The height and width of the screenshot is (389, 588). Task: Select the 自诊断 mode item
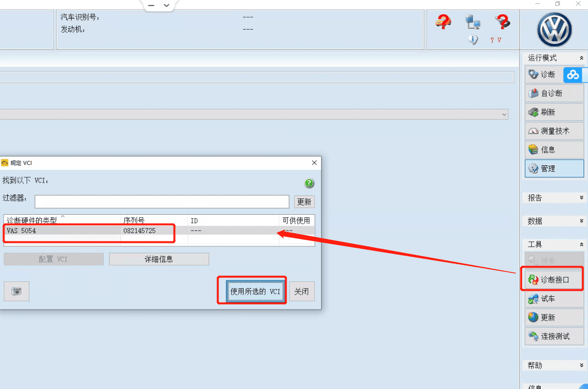coord(554,93)
